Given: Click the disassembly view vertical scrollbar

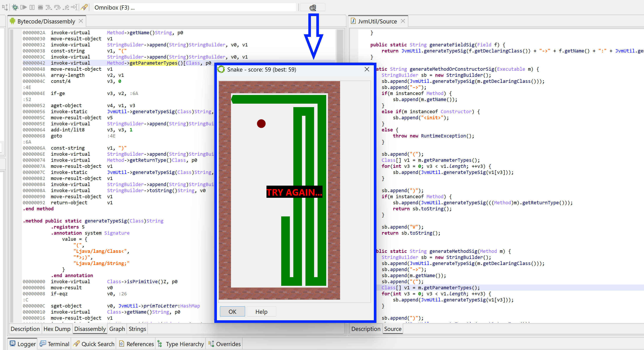Looking at the screenshot, I should tap(340, 175).
